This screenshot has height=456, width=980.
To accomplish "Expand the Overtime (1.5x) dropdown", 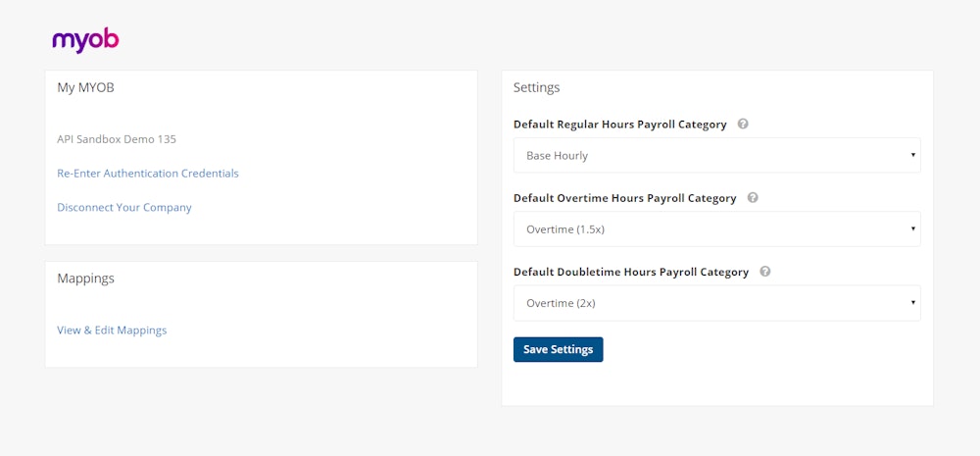I will (x=716, y=229).
